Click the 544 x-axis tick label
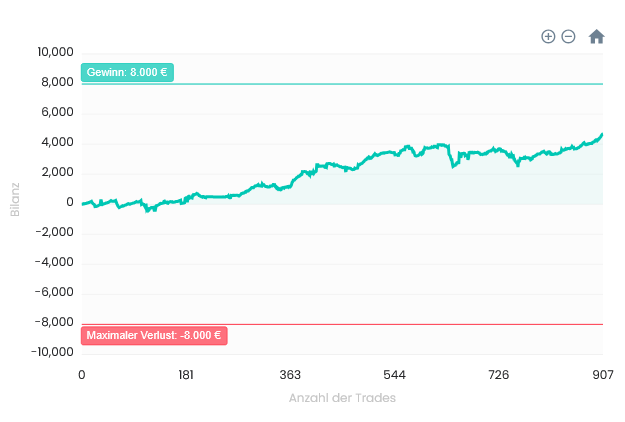This screenshot has height=422, width=625. point(394,375)
